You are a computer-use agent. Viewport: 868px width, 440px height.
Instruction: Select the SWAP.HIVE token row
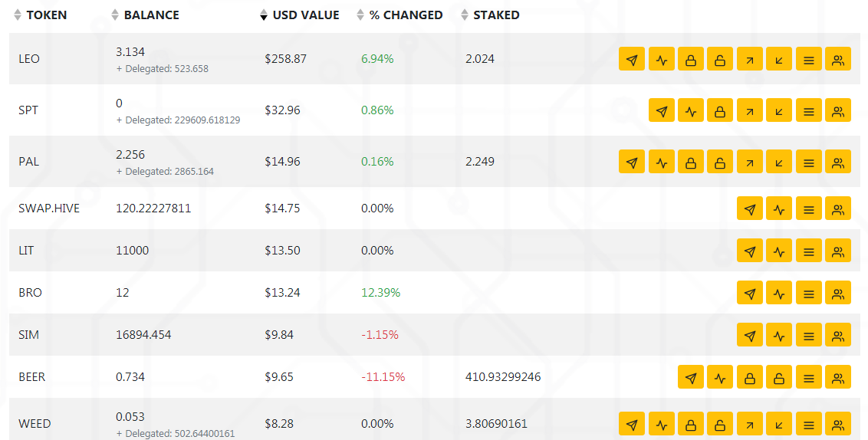[x=434, y=209]
